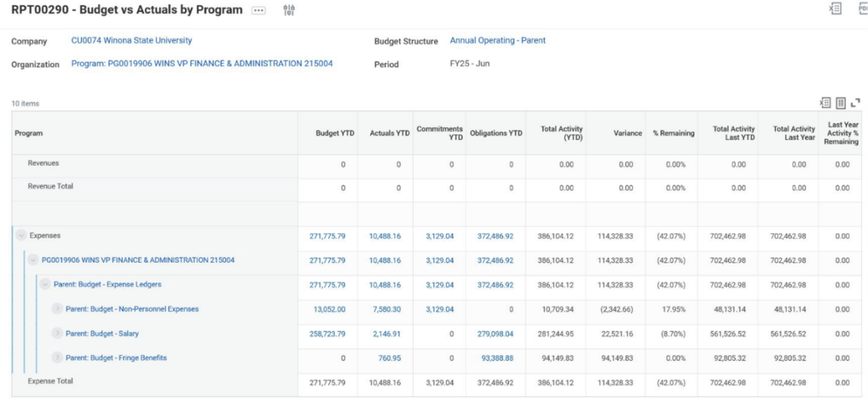Viewport: 868px width, 402px height.
Task: Collapse the PG0019906 WINS VP FINANCE row
Action: tap(33, 259)
